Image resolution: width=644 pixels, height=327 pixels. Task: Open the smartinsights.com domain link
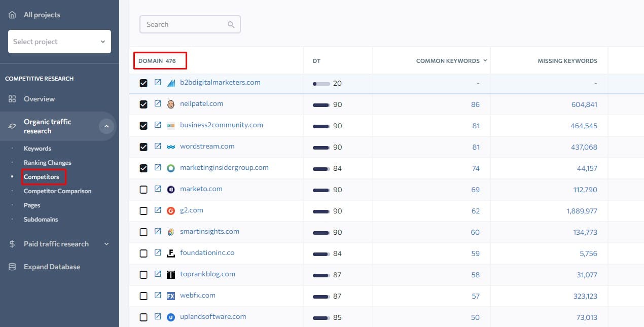[209, 232]
